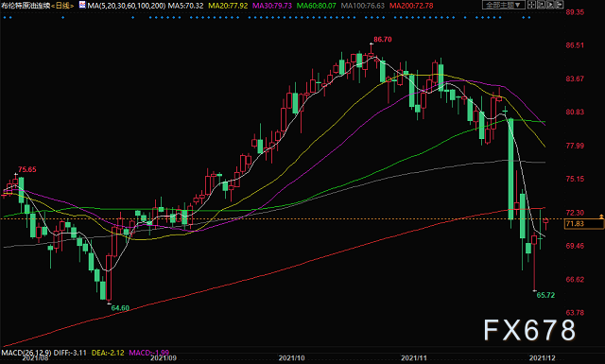Click the second icon right of 全部主题 dropdown

(x=541, y=5)
